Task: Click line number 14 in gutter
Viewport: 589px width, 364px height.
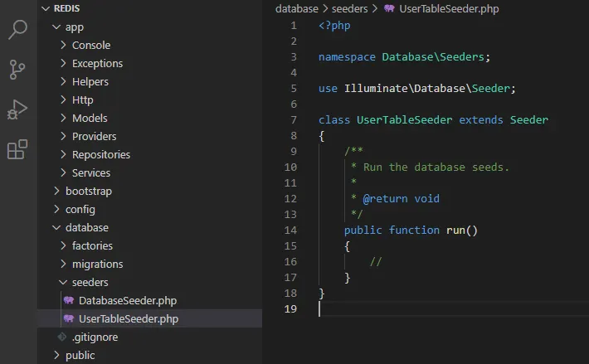Action: 290,230
